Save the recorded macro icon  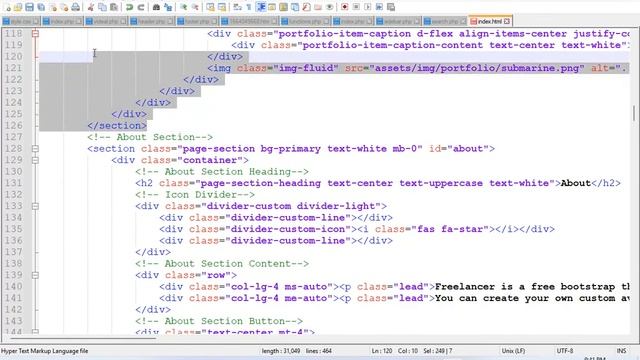tap(391, 7)
